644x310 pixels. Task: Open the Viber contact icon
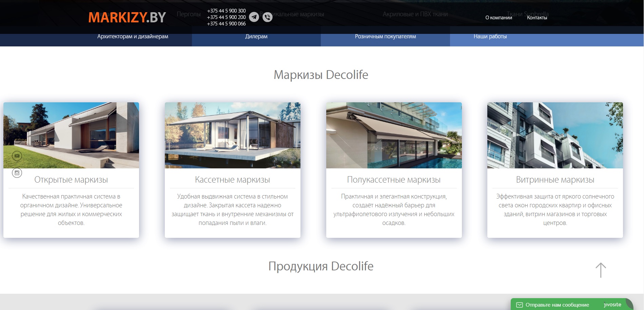pyautogui.click(x=268, y=17)
